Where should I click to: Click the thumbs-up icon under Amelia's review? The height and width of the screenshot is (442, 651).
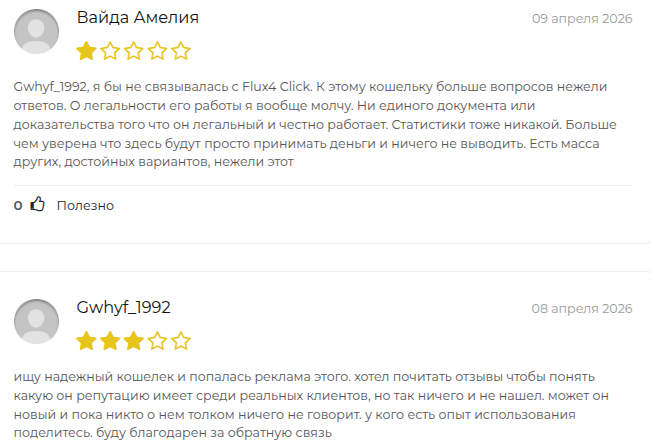(x=38, y=205)
